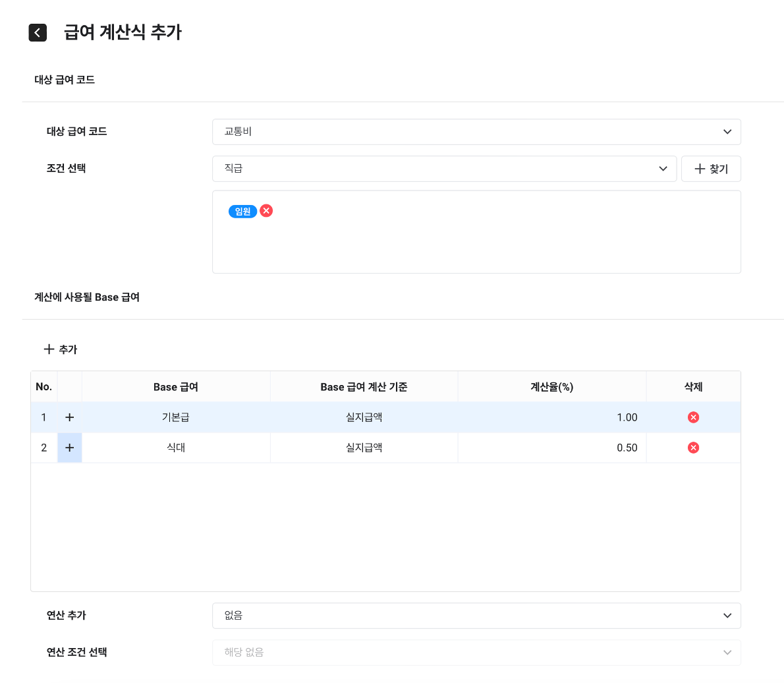784x683 pixels.
Task: Click the 임원 tag label
Action: (x=242, y=212)
